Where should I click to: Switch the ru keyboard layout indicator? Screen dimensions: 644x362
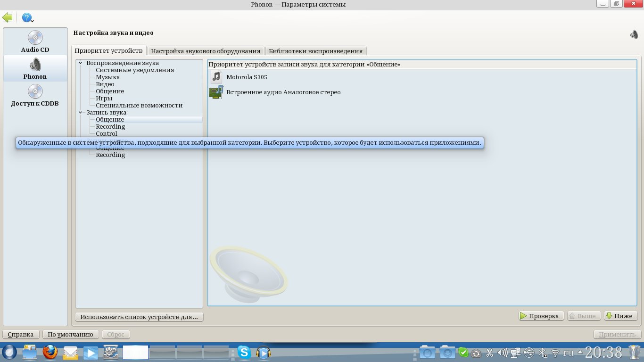coord(569,353)
